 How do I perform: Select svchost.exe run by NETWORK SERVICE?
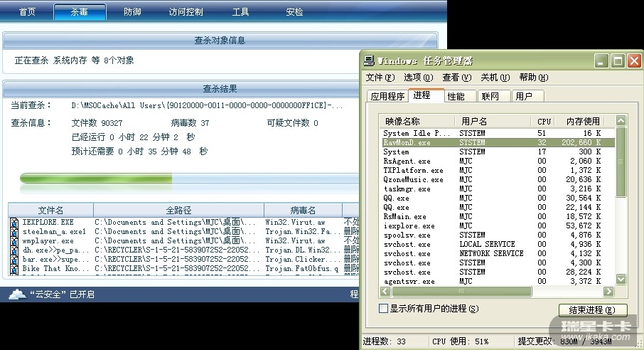(498, 253)
